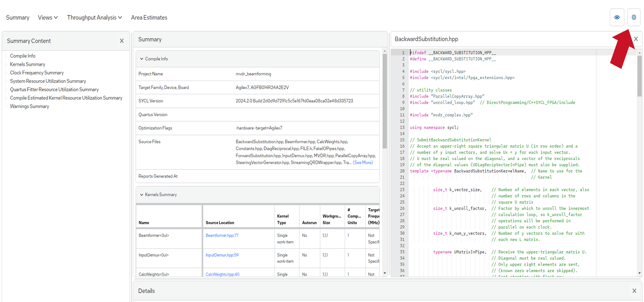
Task: Open the CalcWeights.hpp:40 source link
Action: pos(222,274)
